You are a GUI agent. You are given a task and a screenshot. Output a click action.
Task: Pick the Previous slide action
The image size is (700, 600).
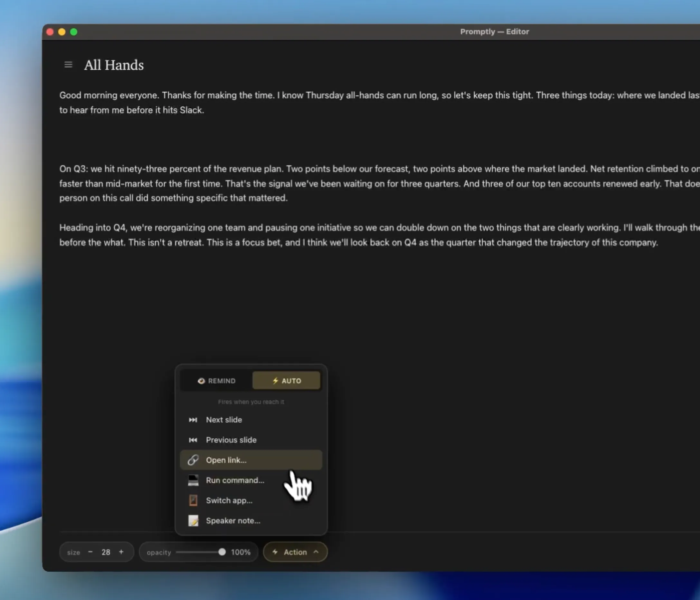point(251,440)
